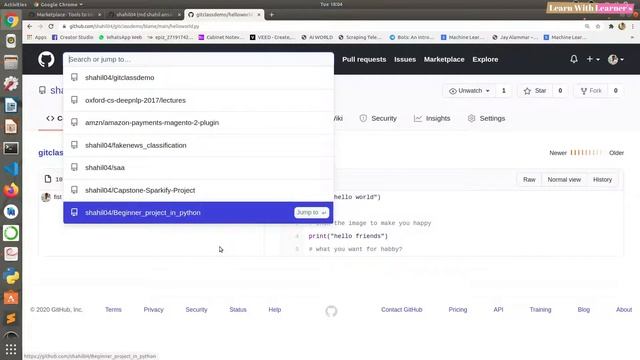Select oxford-cs-deepnlp-2017/lectures suggestion
Screen dimensions: 640x360
coord(198,100)
